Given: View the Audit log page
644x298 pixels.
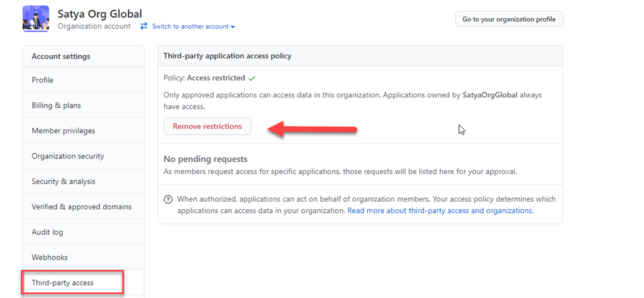Looking at the screenshot, I should pyautogui.click(x=47, y=232).
